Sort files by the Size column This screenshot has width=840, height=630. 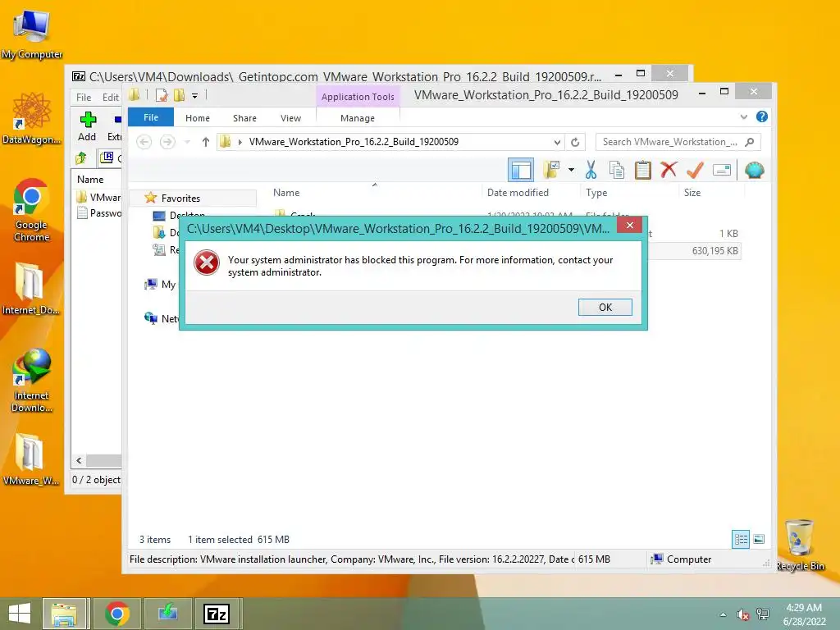692,192
